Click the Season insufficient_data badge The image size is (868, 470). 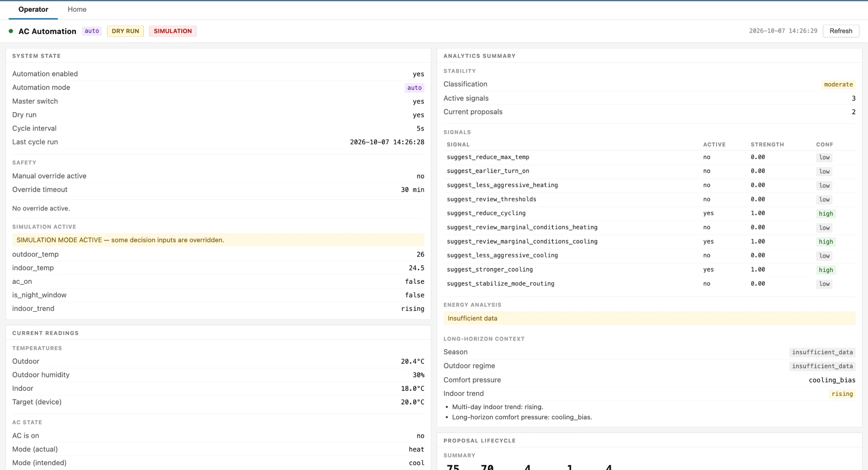point(822,352)
